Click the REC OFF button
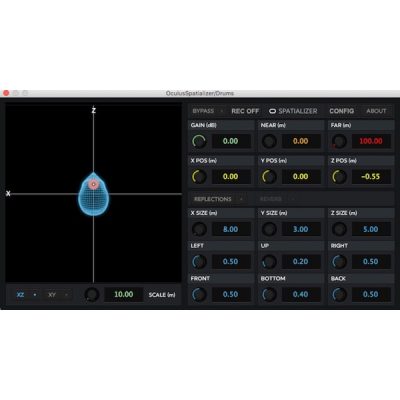The height and width of the screenshot is (400, 400). point(245,111)
